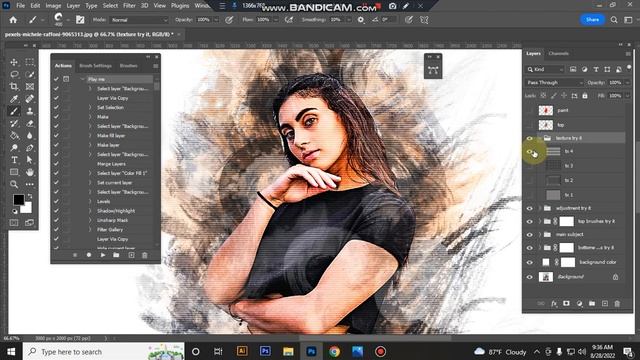Select the Eraser tool
The width and height of the screenshot is (640, 360).
click(30, 123)
